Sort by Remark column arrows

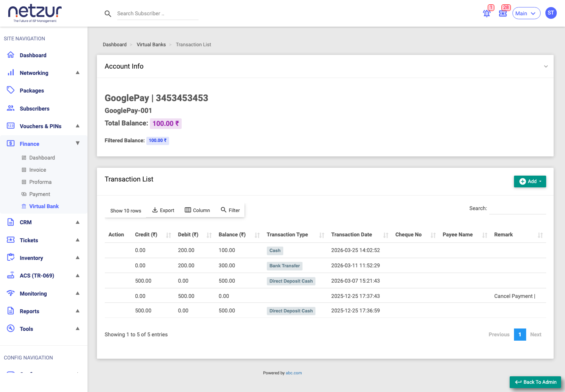pos(540,235)
